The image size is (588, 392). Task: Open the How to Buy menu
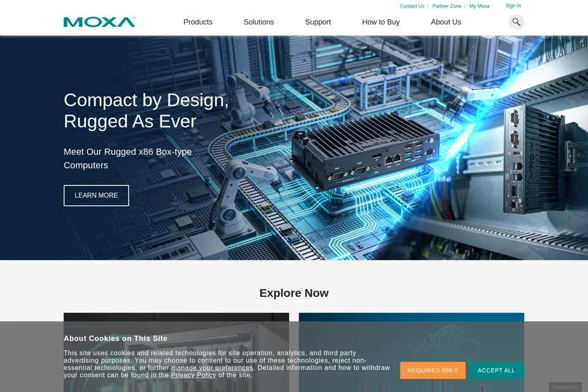pos(380,22)
